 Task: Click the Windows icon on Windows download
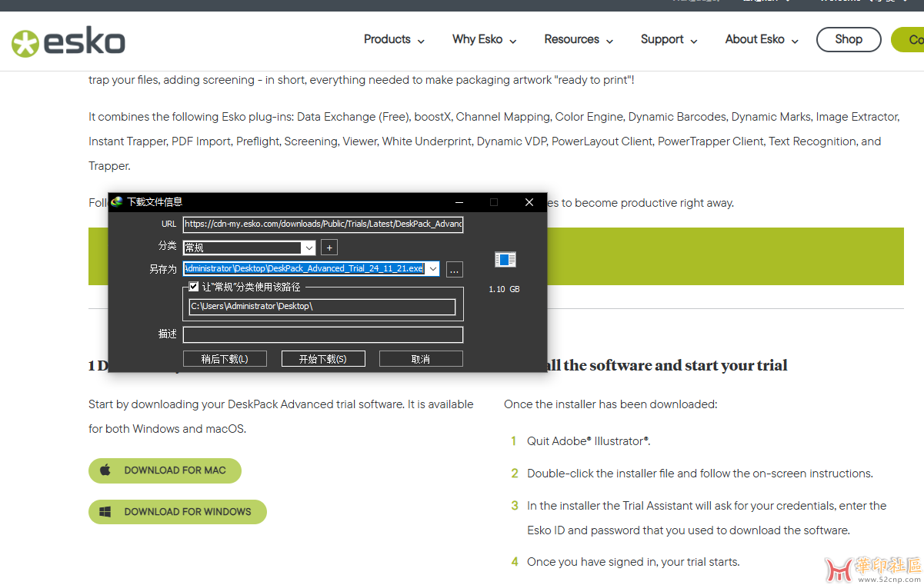(x=106, y=512)
